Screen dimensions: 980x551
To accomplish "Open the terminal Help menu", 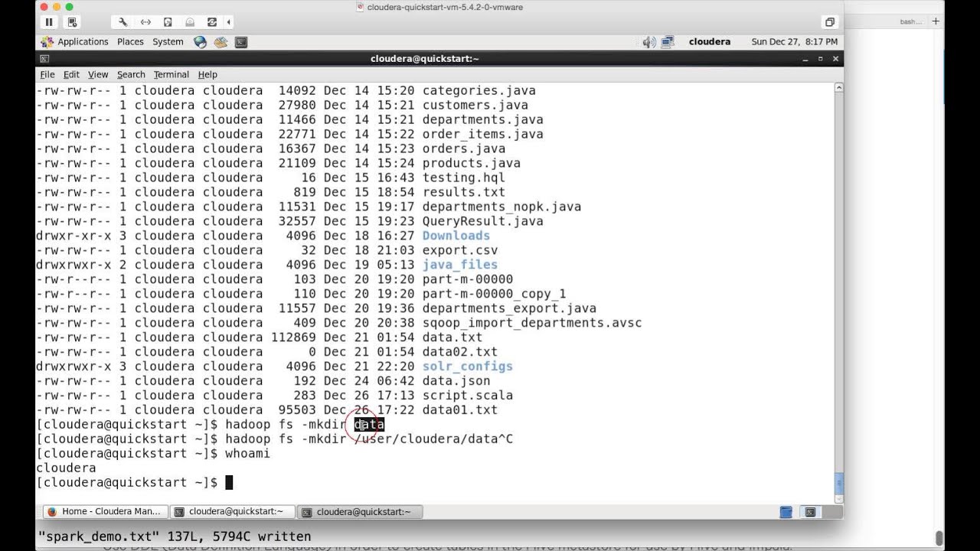I will coord(207,74).
